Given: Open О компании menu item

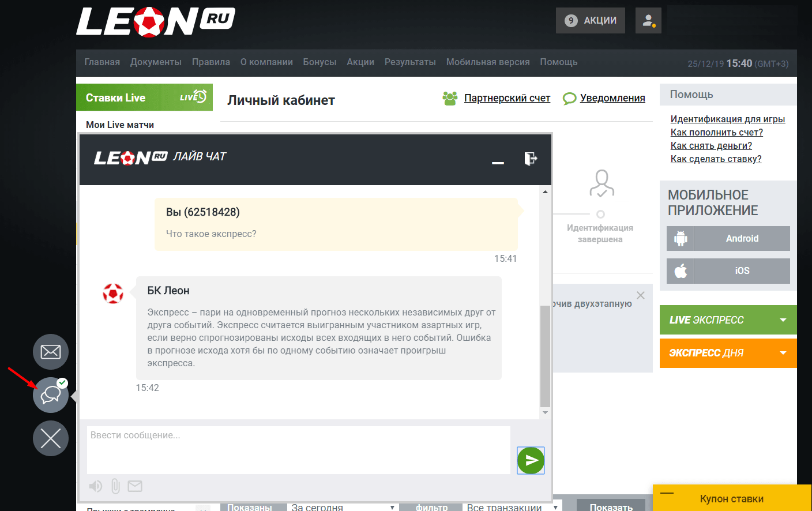Looking at the screenshot, I should click(x=266, y=62).
